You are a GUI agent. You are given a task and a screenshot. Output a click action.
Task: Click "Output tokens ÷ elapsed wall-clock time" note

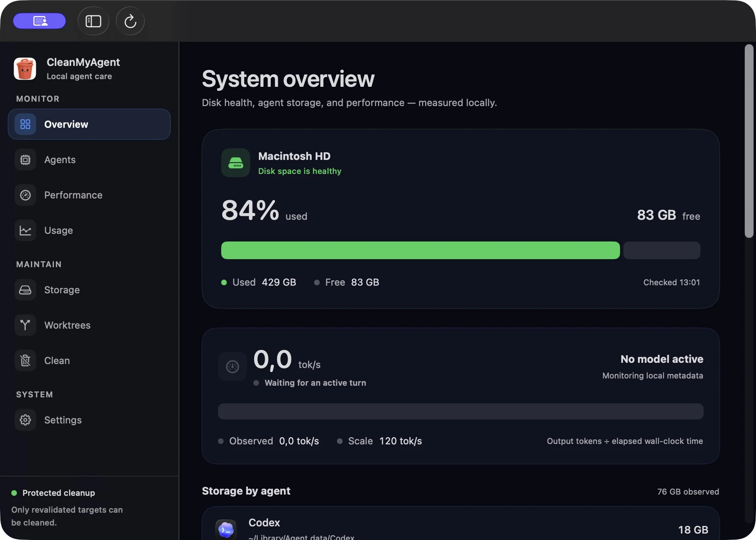(x=625, y=441)
